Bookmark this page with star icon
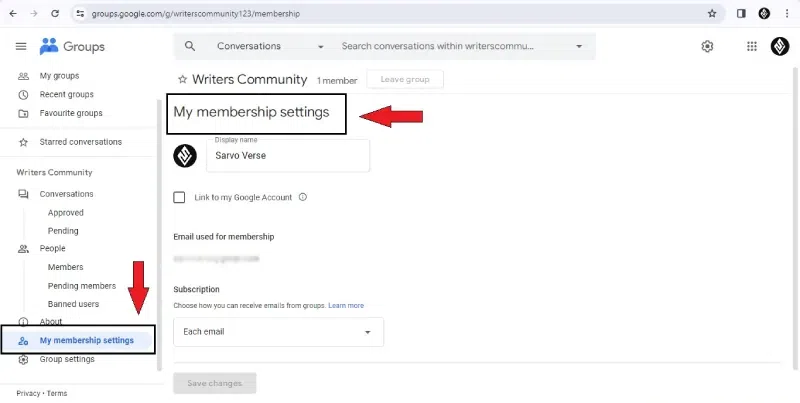This screenshot has width=800, height=403. tap(712, 14)
